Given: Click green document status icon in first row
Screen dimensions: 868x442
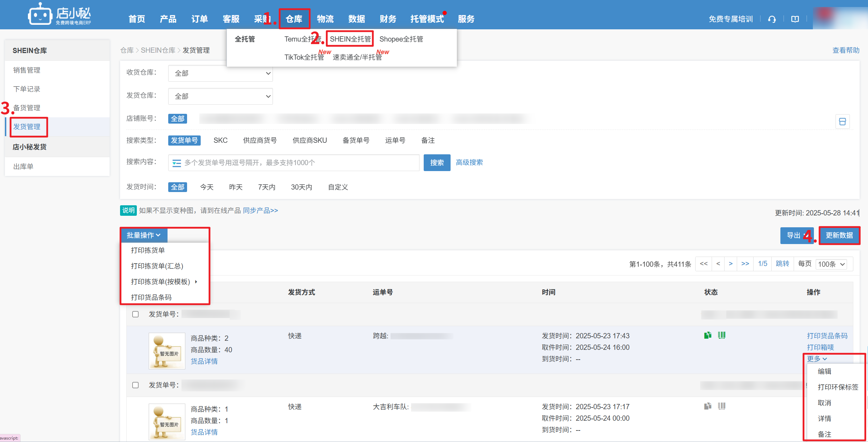Looking at the screenshot, I should [x=707, y=335].
